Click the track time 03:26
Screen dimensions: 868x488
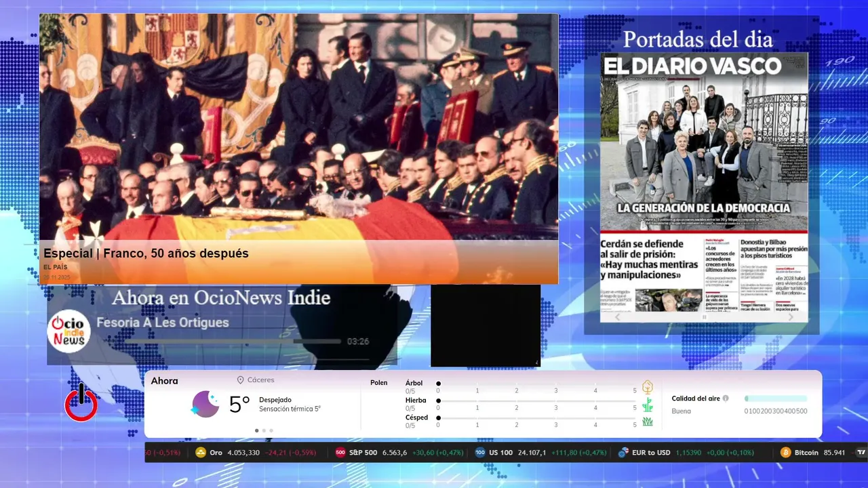point(358,342)
